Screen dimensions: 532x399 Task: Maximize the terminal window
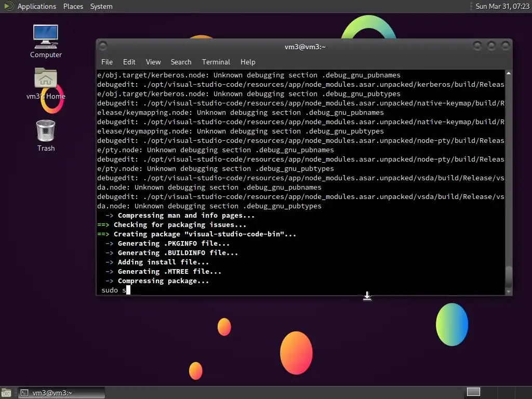[x=491, y=46]
